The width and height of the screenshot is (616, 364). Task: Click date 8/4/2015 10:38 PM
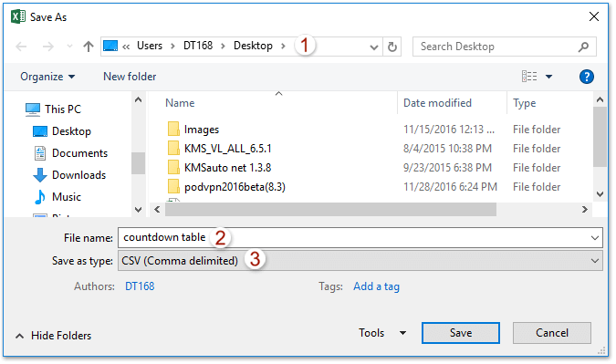(447, 149)
